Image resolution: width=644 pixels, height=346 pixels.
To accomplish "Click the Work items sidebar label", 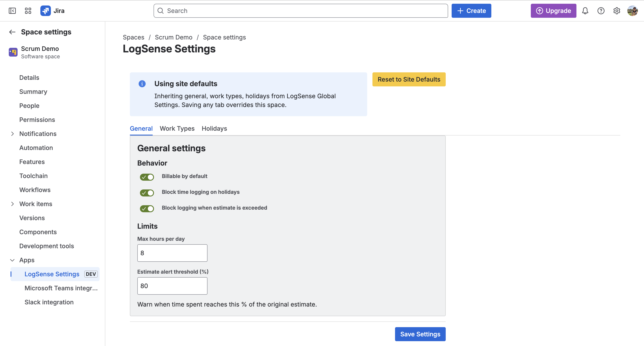I will [x=36, y=204].
